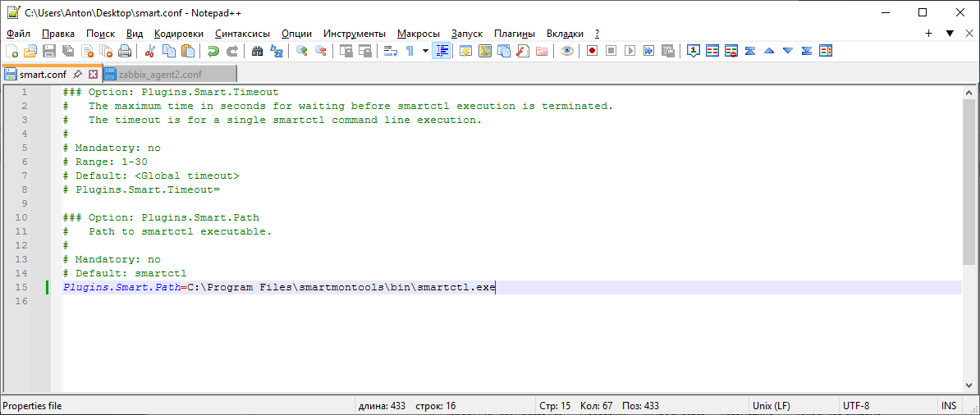
Task: Jump to the last difference icon
Action: [x=807, y=51]
